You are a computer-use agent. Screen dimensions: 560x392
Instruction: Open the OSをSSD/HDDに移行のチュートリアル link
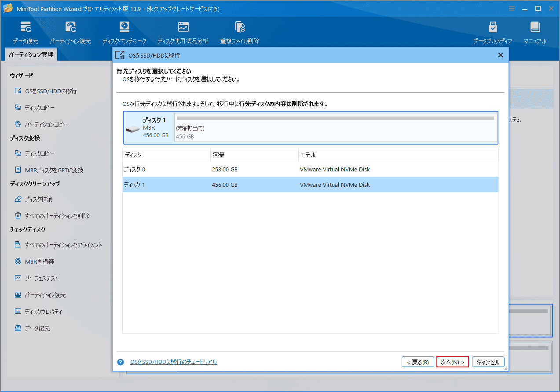(x=173, y=362)
